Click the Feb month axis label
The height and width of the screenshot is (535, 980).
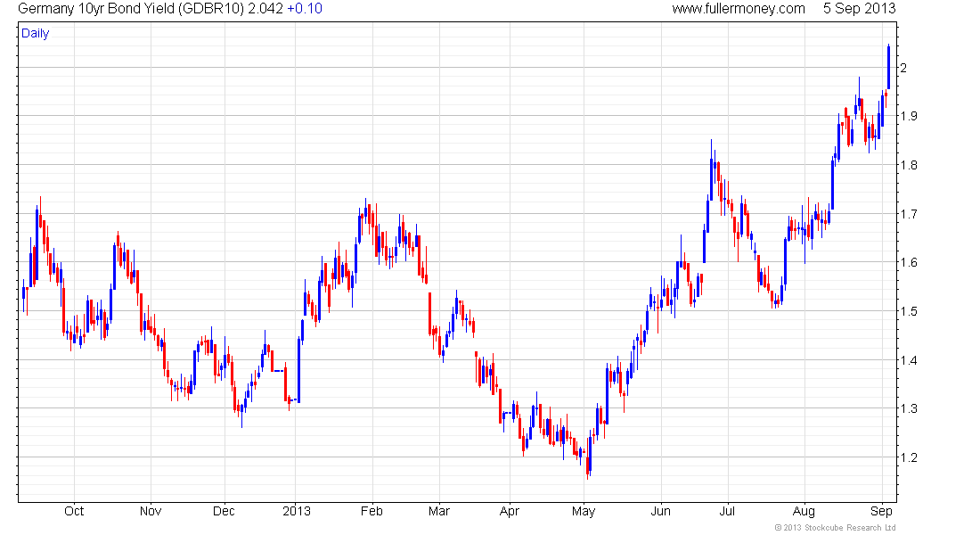tap(372, 511)
